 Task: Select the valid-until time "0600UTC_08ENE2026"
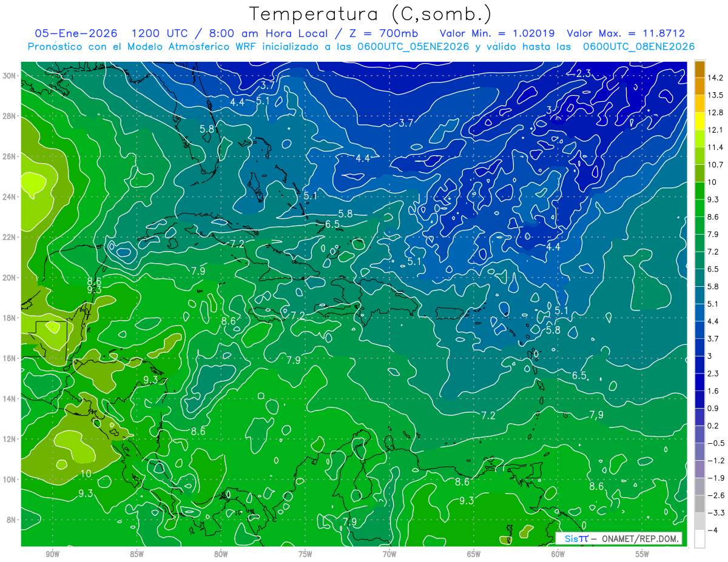[639, 47]
